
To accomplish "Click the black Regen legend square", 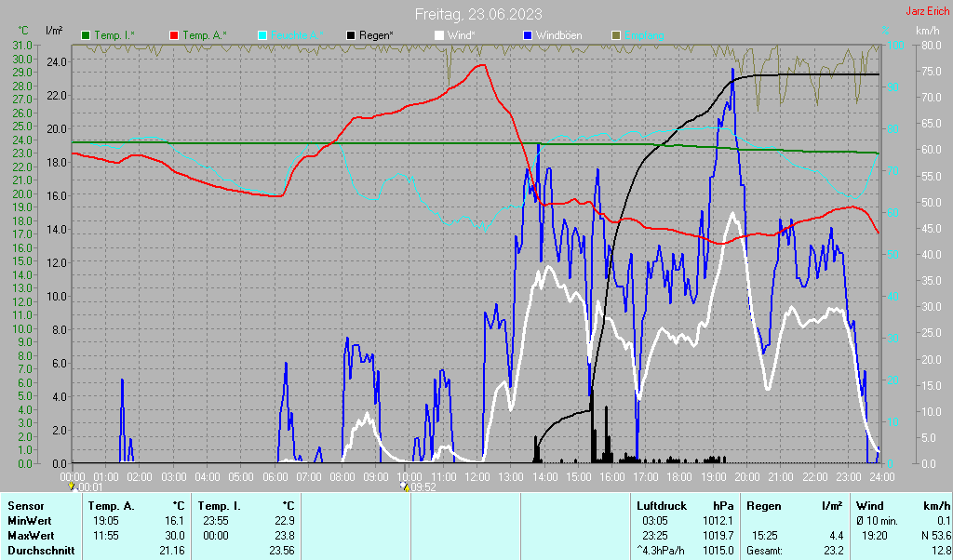I will (x=350, y=35).
